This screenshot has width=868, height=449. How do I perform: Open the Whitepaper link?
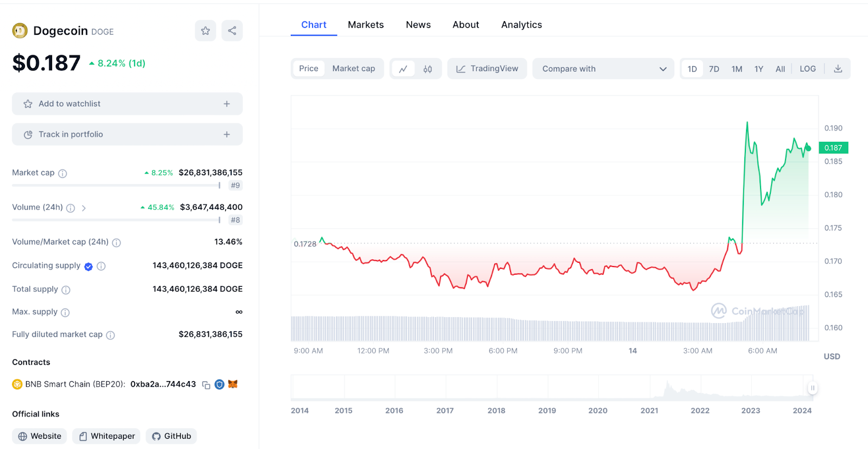click(x=106, y=436)
